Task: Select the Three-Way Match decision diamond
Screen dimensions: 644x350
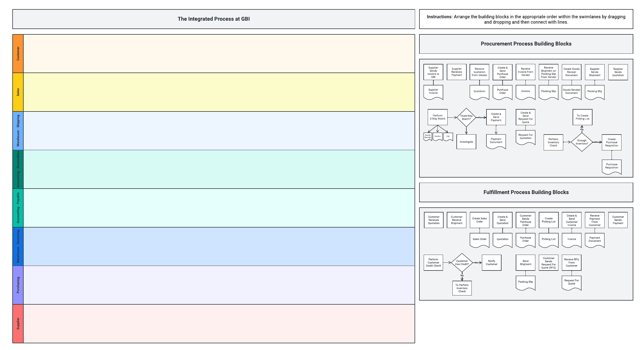Action: [x=466, y=117]
